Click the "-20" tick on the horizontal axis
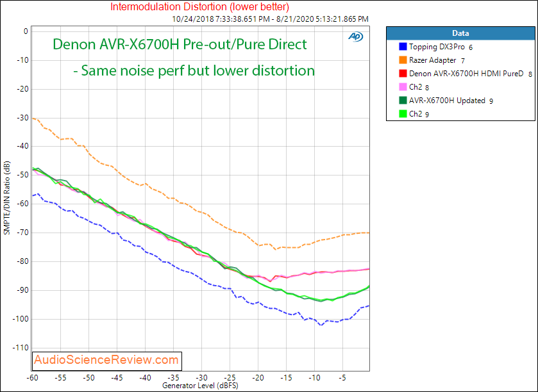Viewport: 538px width, 392px height. pyautogui.click(x=258, y=378)
